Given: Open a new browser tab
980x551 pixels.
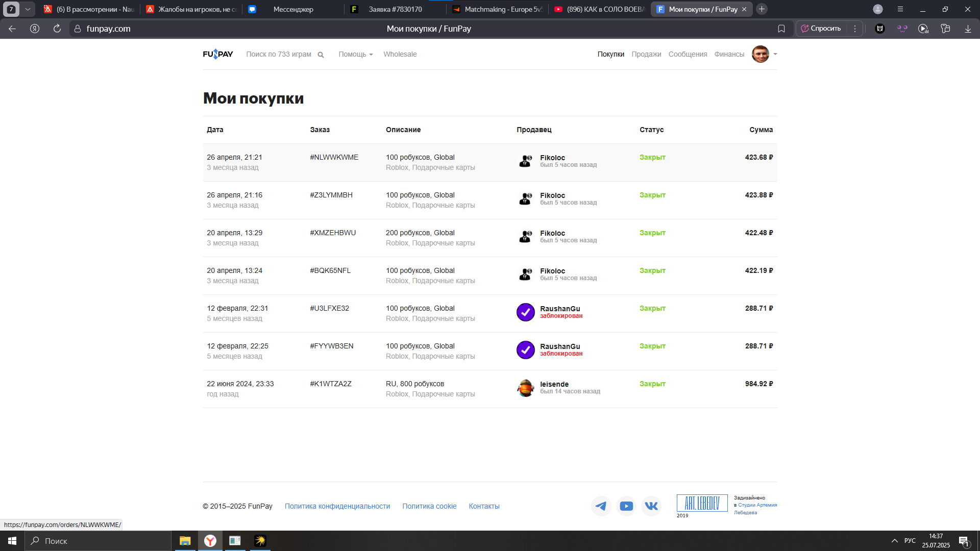Looking at the screenshot, I should [762, 9].
